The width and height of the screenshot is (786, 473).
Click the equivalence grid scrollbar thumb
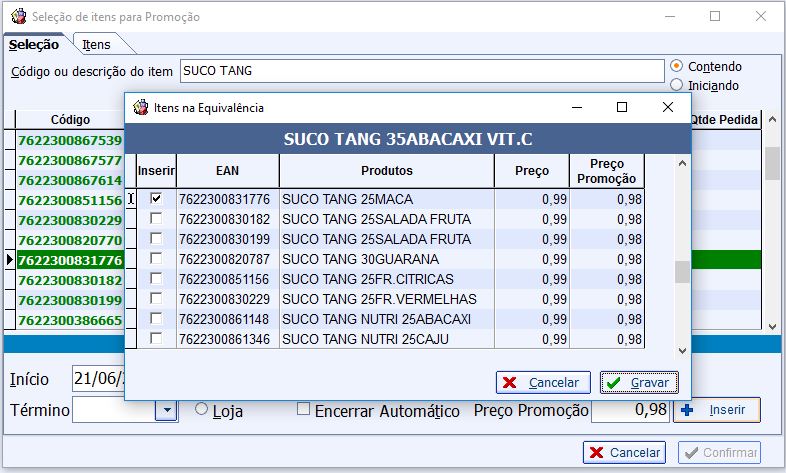682,272
